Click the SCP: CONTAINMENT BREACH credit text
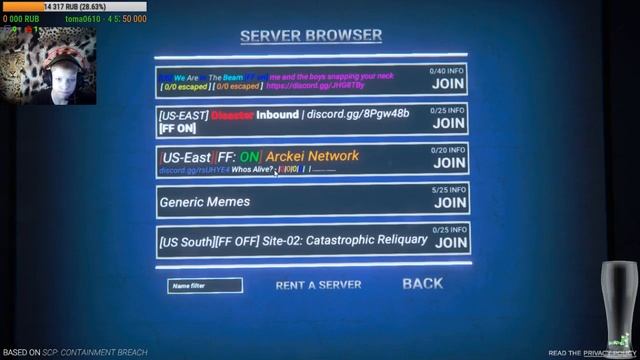 [x=95, y=352]
